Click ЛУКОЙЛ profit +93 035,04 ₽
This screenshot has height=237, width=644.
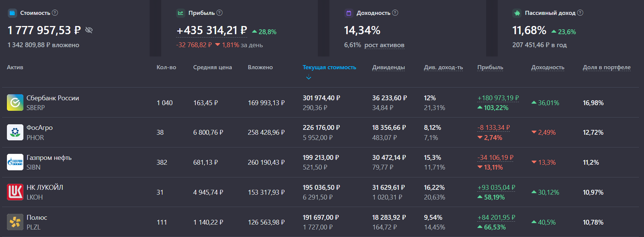(496, 188)
